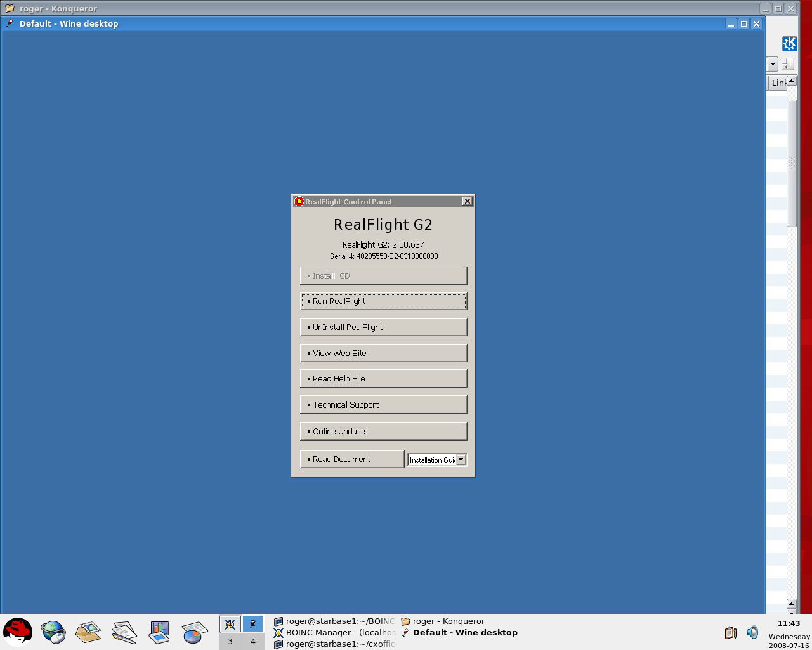This screenshot has height=650, width=812.
Task: Open the email client icon in the panel
Action: click(x=88, y=632)
